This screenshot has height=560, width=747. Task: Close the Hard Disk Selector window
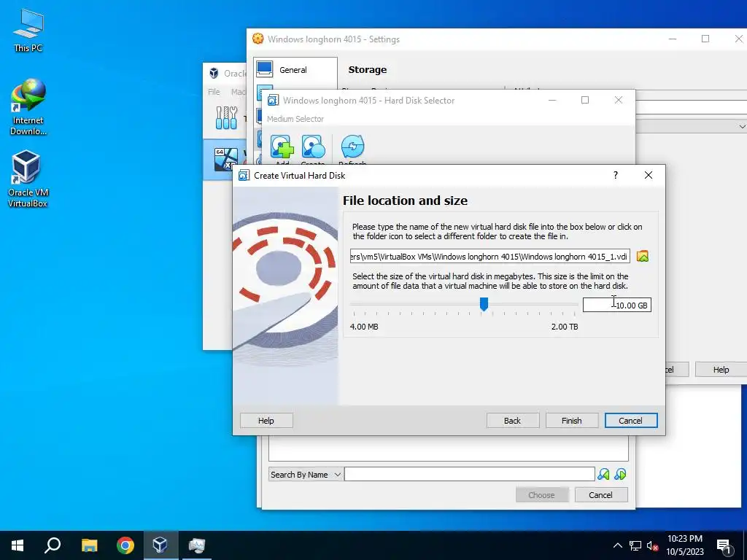619,100
